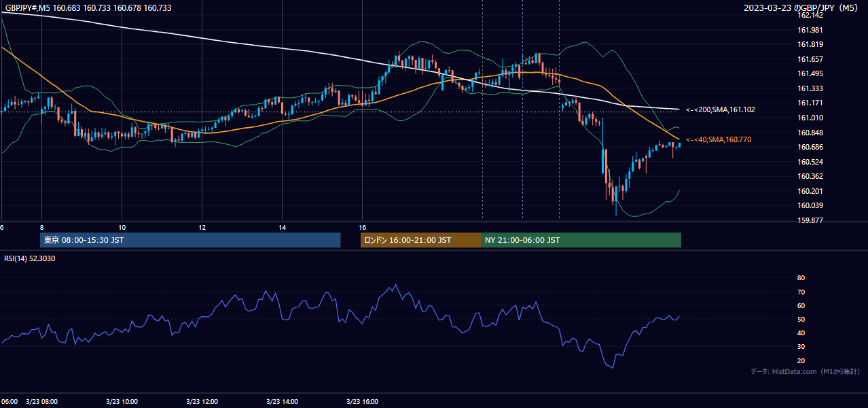Click price axis value 161.657
The image size is (868, 408).
[x=810, y=59]
